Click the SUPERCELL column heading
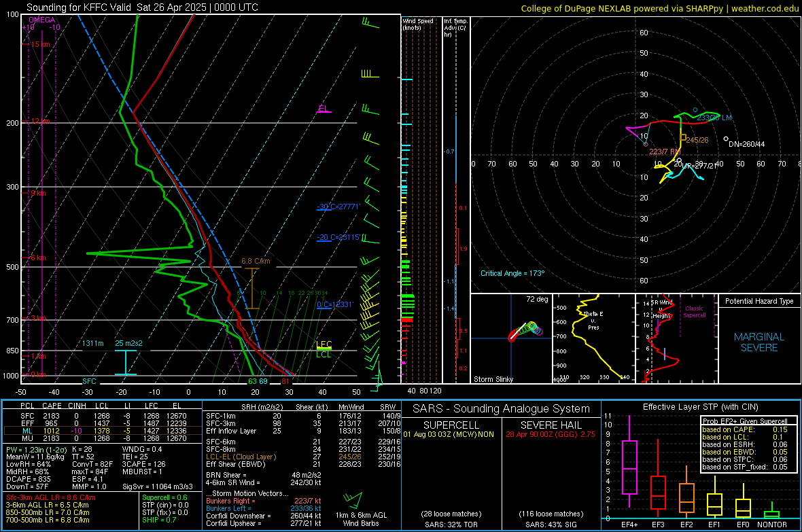Image resolution: width=802 pixels, height=532 pixels. pyautogui.click(x=451, y=425)
